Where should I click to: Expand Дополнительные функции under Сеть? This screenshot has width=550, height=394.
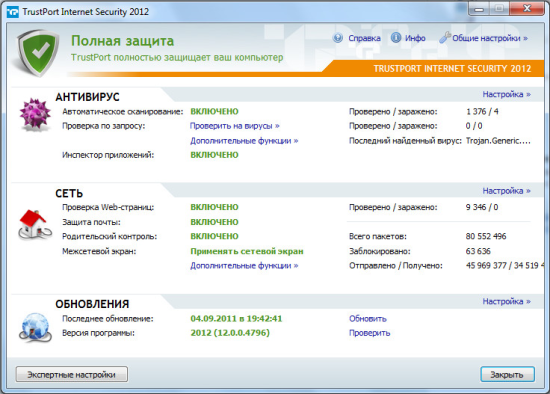click(244, 266)
